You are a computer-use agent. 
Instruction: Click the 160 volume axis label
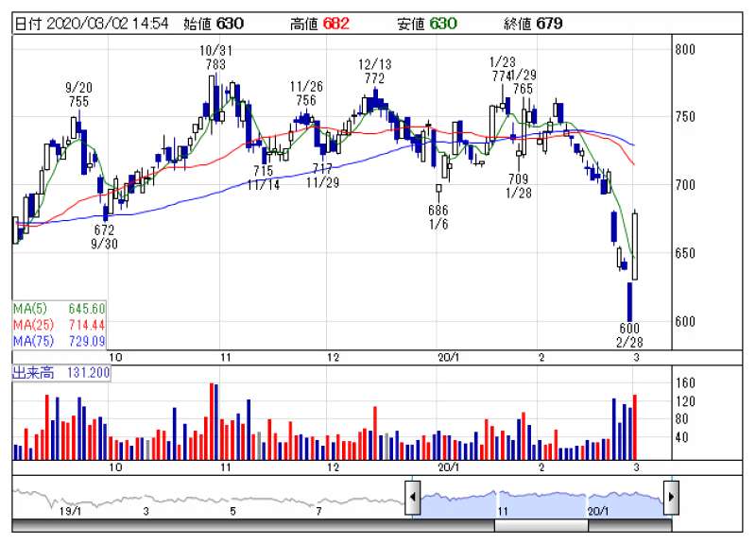point(685,383)
